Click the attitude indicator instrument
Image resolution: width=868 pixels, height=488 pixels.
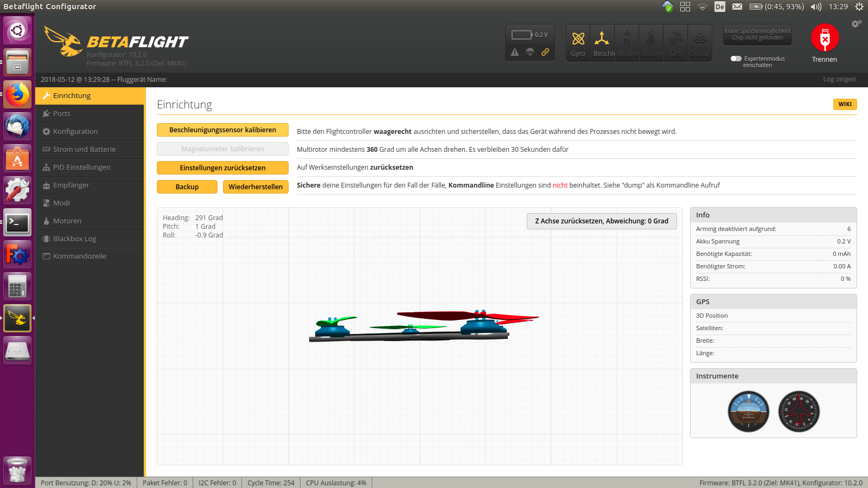(x=749, y=412)
